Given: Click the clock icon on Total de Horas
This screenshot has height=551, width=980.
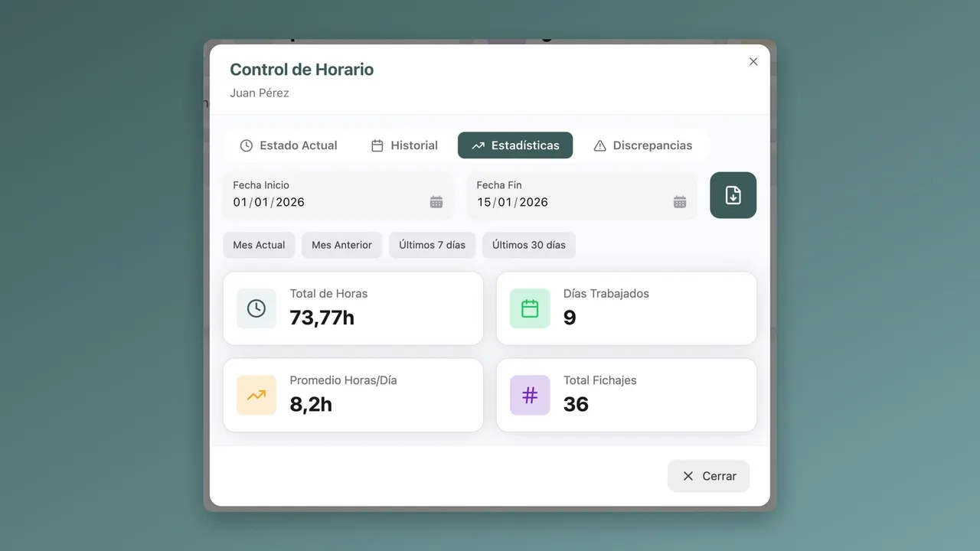Looking at the screenshot, I should [256, 308].
